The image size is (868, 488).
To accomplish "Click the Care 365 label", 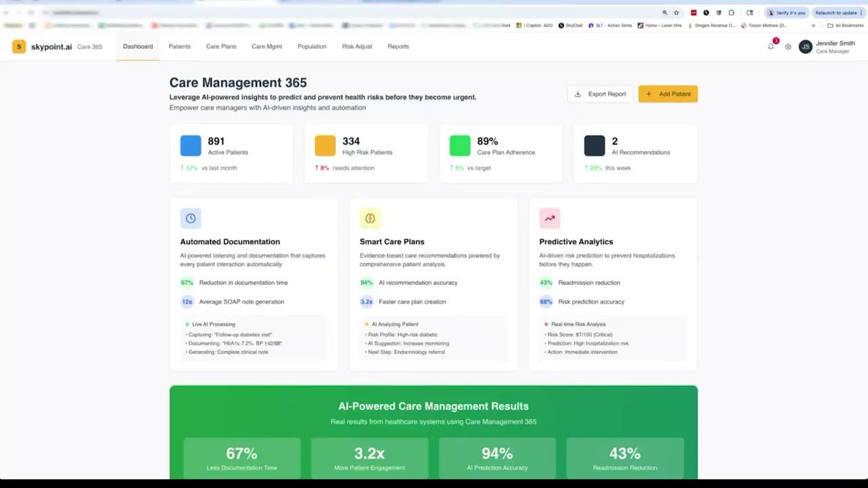I will [x=90, y=47].
